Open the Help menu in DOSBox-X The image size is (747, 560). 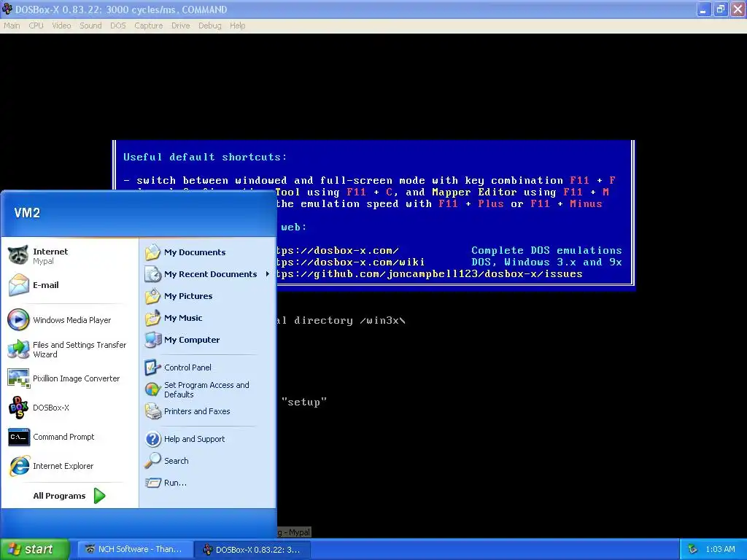coord(238,26)
